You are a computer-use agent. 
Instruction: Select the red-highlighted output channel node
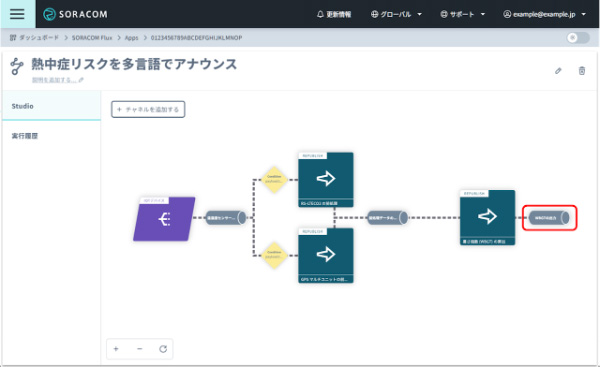[x=549, y=218]
